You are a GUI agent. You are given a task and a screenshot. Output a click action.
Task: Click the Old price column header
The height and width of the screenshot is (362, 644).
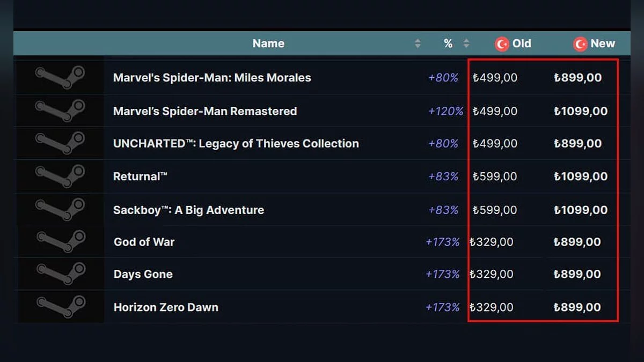click(x=521, y=43)
